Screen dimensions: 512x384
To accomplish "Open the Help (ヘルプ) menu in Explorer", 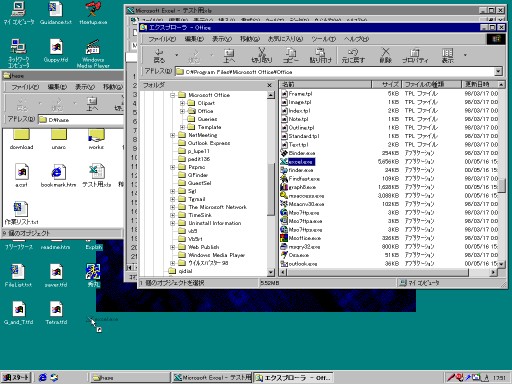I will tap(356, 39).
